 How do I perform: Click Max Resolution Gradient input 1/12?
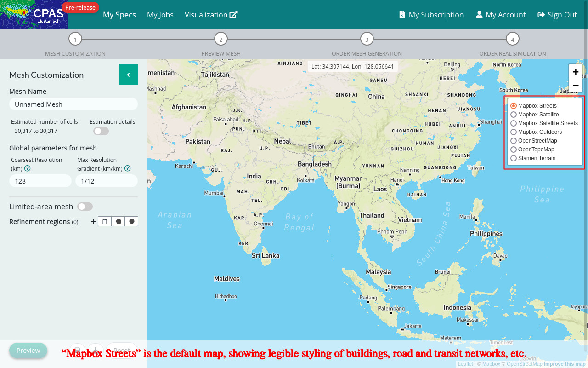[x=107, y=181]
